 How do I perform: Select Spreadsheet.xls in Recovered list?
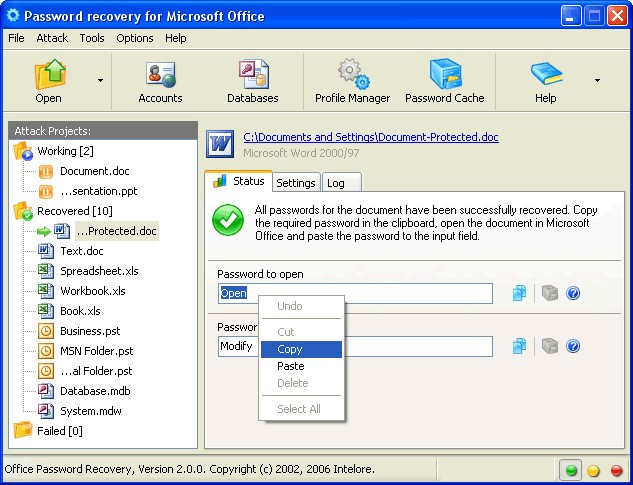99,271
